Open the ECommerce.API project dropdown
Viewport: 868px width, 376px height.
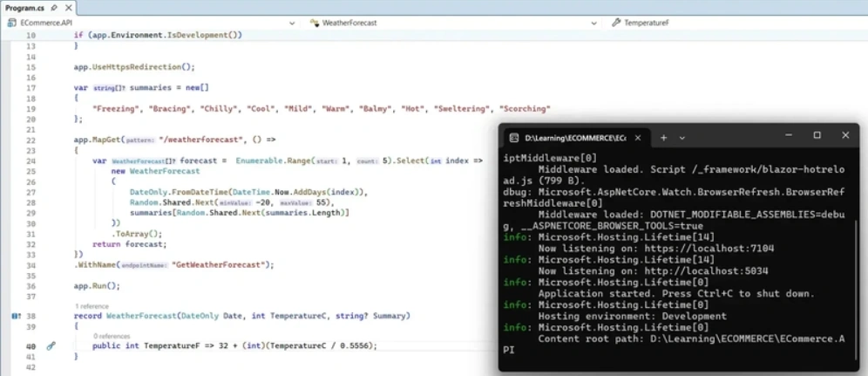point(292,24)
